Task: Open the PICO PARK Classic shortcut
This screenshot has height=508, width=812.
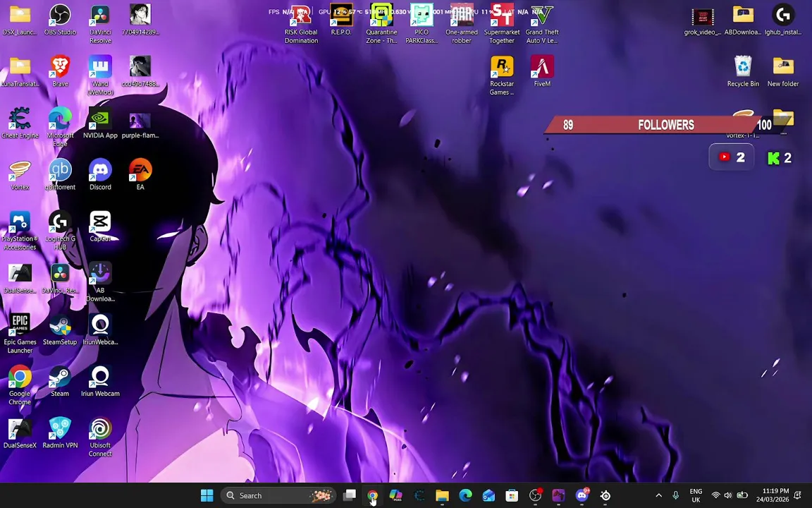Action: (422, 25)
